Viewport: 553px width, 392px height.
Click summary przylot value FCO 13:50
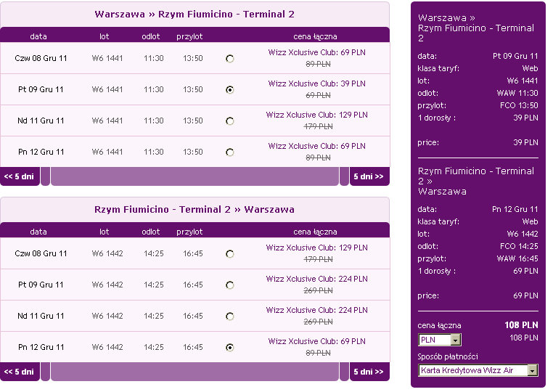[519, 105]
